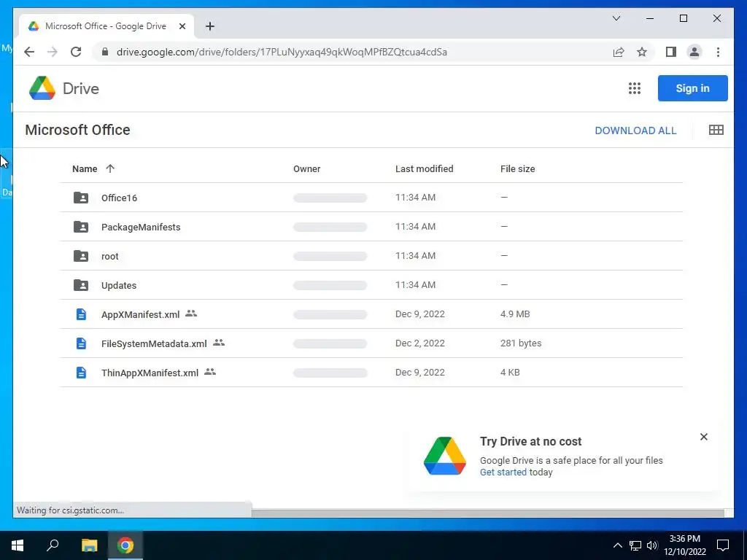Click Chrome icon in taskbar
Image resolution: width=747 pixels, height=560 pixels.
click(125, 545)
